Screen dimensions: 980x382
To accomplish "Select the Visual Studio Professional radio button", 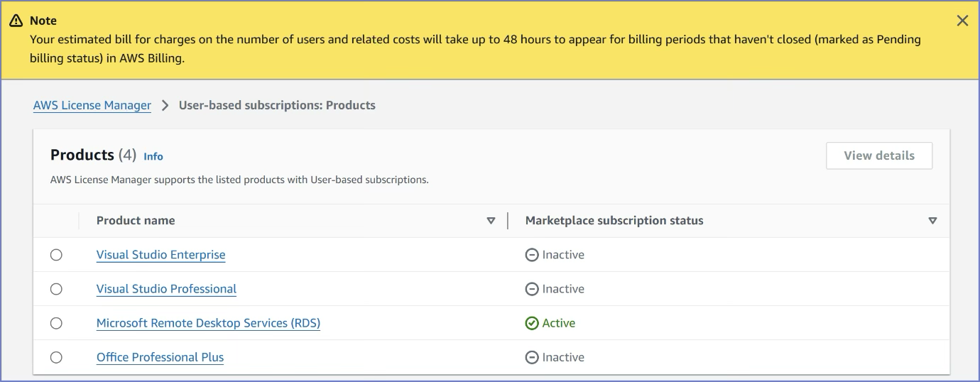I will [56, 289].
